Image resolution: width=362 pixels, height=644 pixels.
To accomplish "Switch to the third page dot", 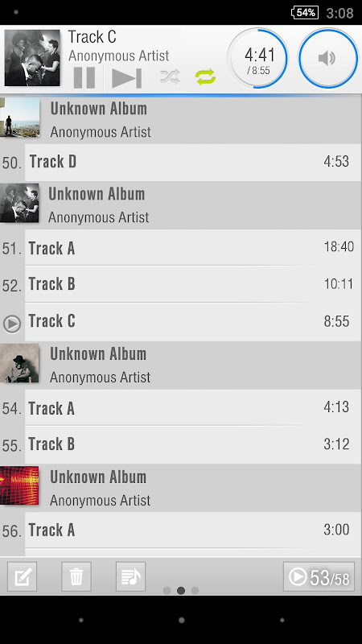I will (x=195, y=590).
